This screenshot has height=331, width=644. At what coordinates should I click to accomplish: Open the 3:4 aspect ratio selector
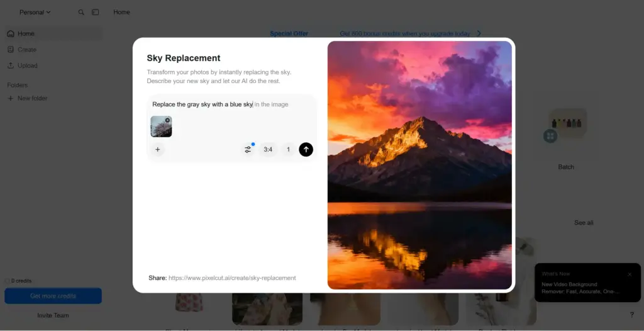(x=268, y=149)
